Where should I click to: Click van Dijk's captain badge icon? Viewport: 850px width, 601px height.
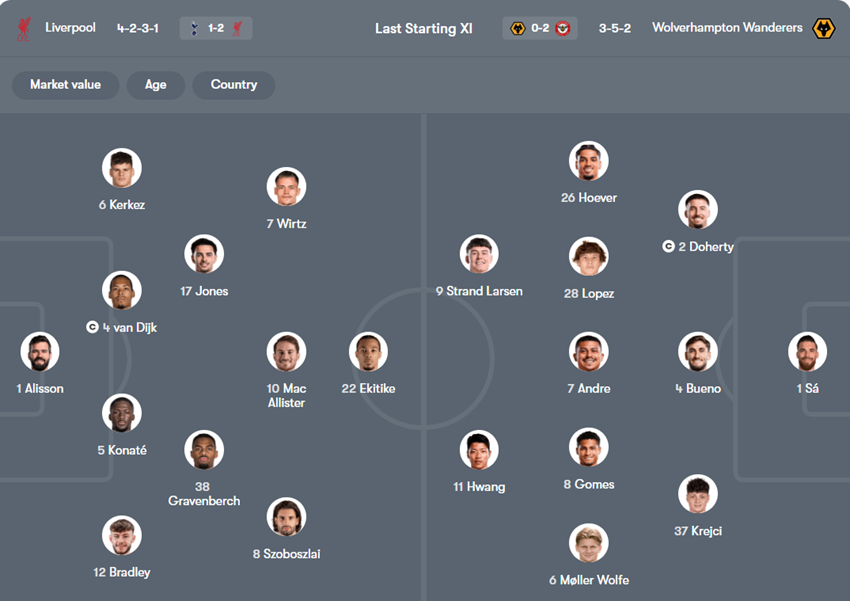click(x=92, y=327)
